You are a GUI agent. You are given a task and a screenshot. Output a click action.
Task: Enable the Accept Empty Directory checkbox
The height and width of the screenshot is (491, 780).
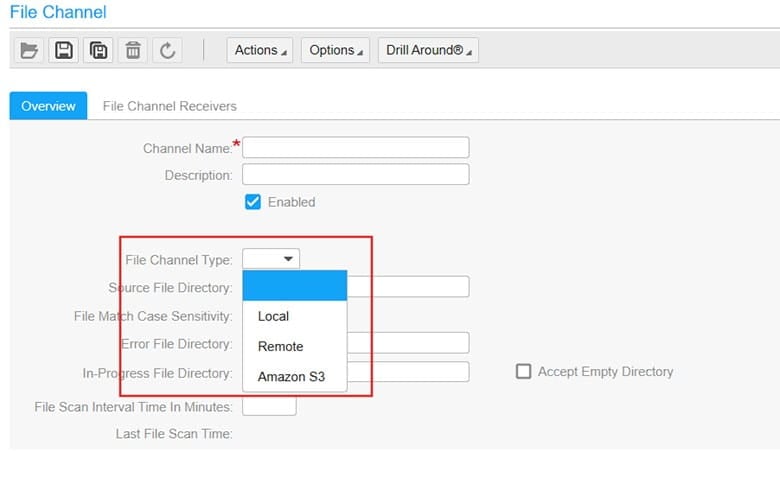[523, 371]
